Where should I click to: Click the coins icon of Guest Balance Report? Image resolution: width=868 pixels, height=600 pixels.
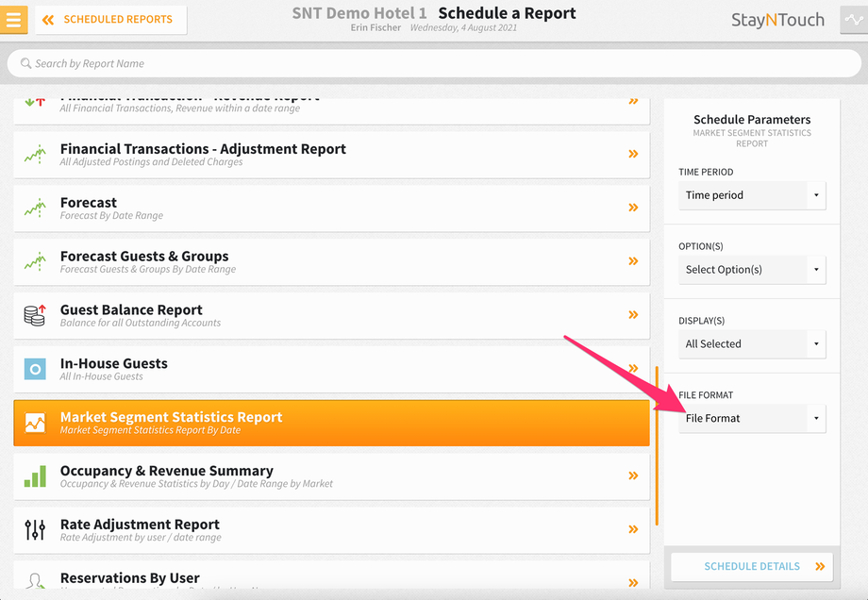[35, 315]
